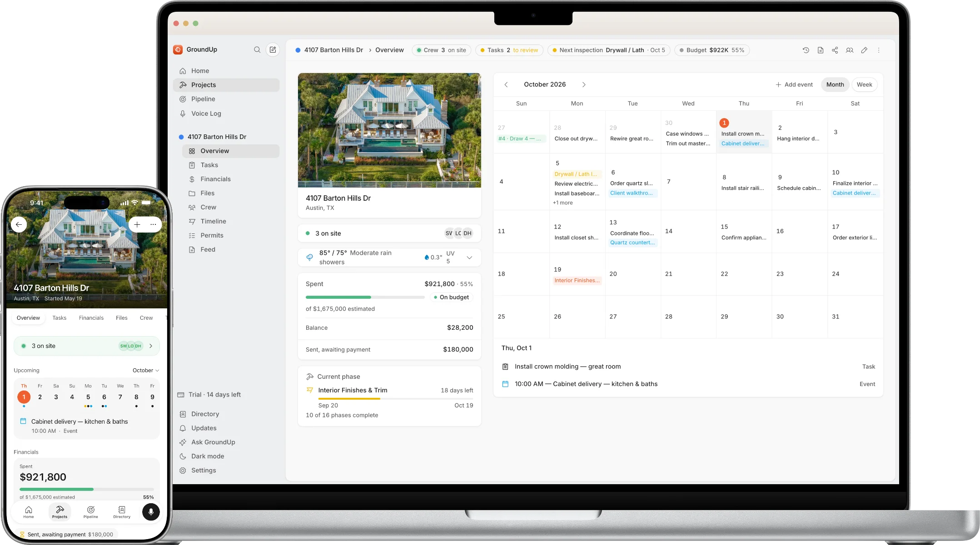Click the document icon in top toolbar
The image size is (980, 545).
[821, 50]
